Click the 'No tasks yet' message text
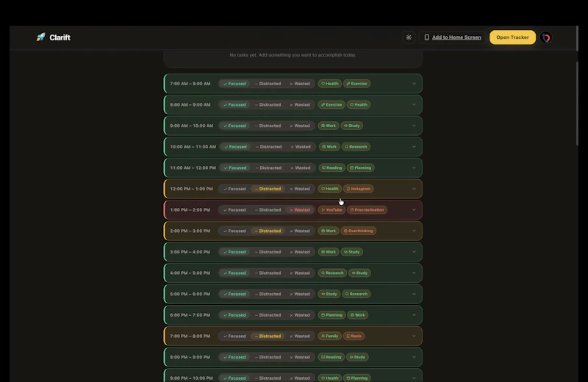Screen dimensions: 588x382 [x=293, y=55]
